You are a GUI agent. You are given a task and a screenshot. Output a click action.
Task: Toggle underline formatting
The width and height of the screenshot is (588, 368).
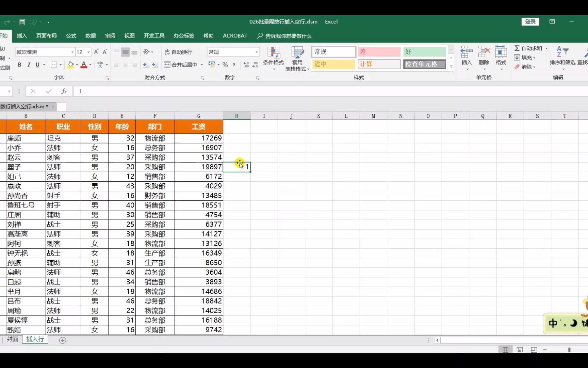pos(37,64)
